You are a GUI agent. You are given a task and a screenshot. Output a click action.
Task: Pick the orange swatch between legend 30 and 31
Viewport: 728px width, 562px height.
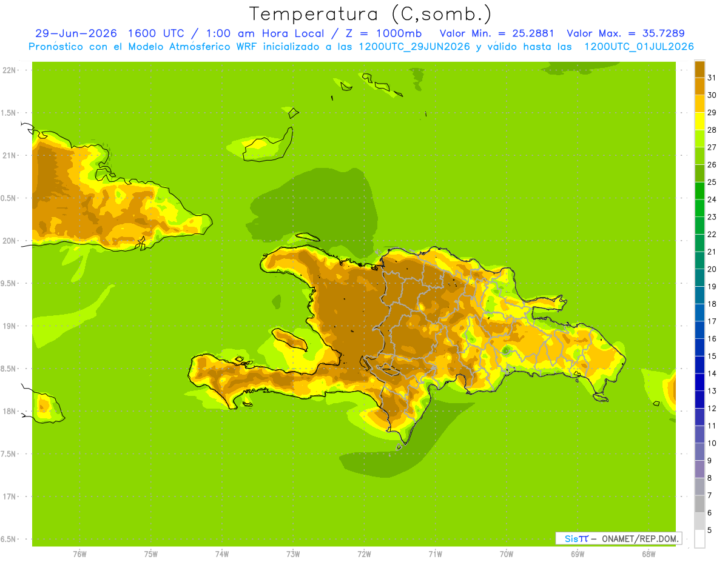699,87
